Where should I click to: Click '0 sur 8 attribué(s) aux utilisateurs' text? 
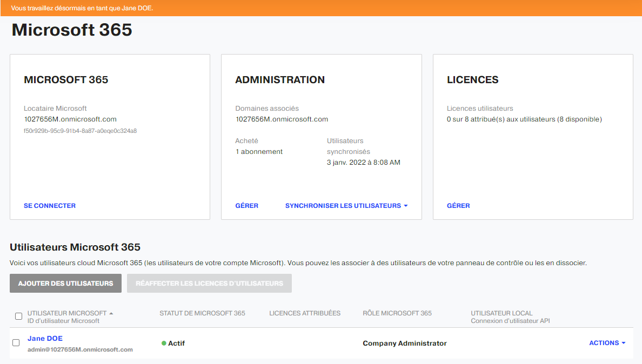click(x=501, y=119)
